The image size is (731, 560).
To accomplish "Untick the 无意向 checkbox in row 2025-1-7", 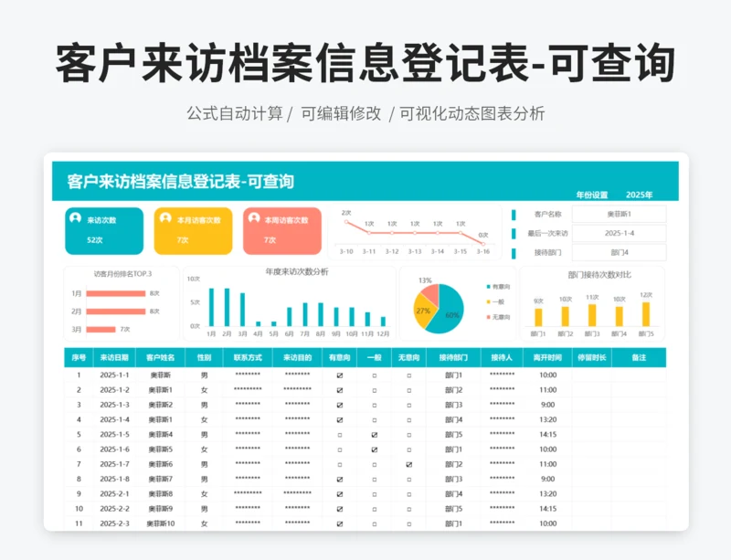I will coord(408,464).
